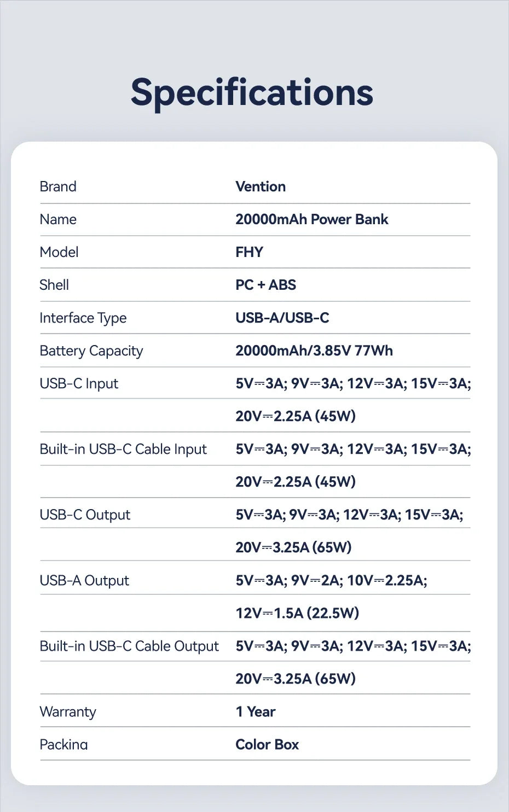The width and height of the screenshot is (509, 812).
Task: Click the Brand row label
Action: pyautogui.click(x=58, y=186)
